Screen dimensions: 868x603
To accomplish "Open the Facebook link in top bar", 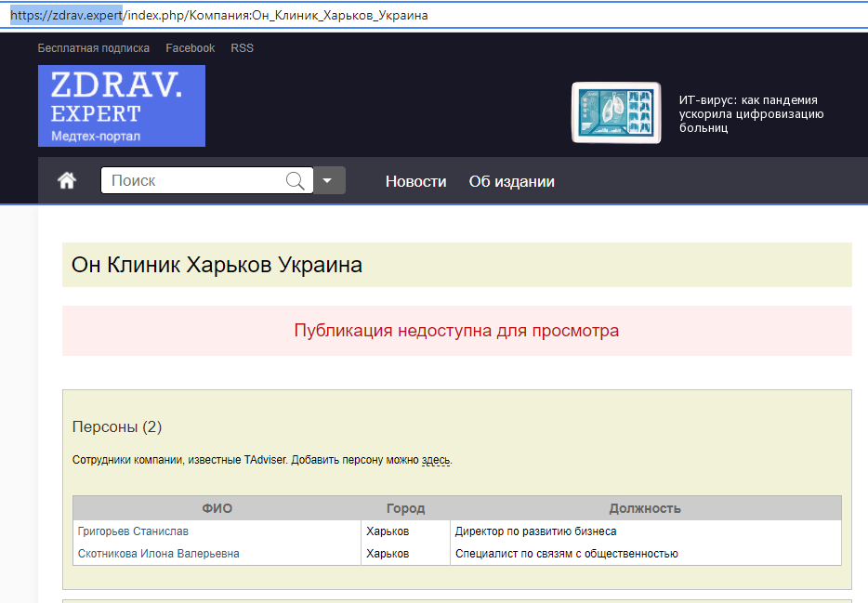I will pos(190,48).
